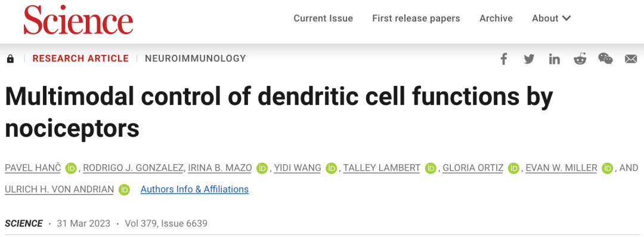This screenshot has height=237, width=644.
Task: Click the lock access icon
Action: [x=10, y=59]
